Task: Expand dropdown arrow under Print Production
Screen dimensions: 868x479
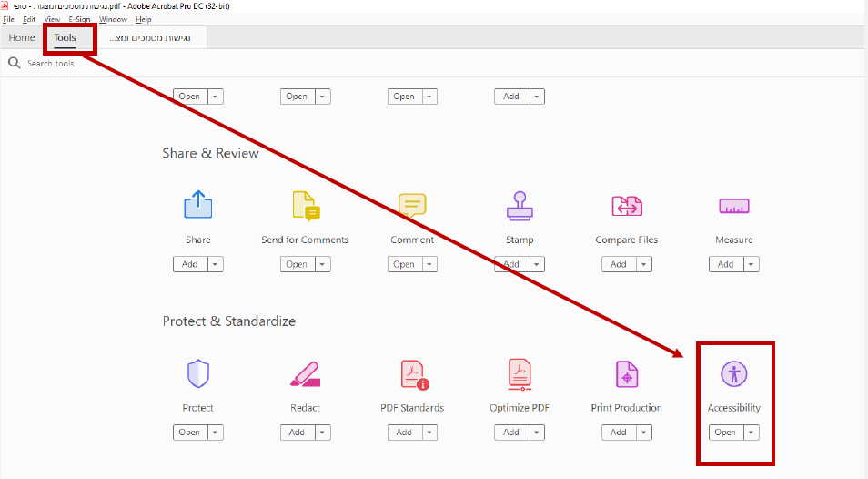Action: pyautogui.click(x=644, y=433)
